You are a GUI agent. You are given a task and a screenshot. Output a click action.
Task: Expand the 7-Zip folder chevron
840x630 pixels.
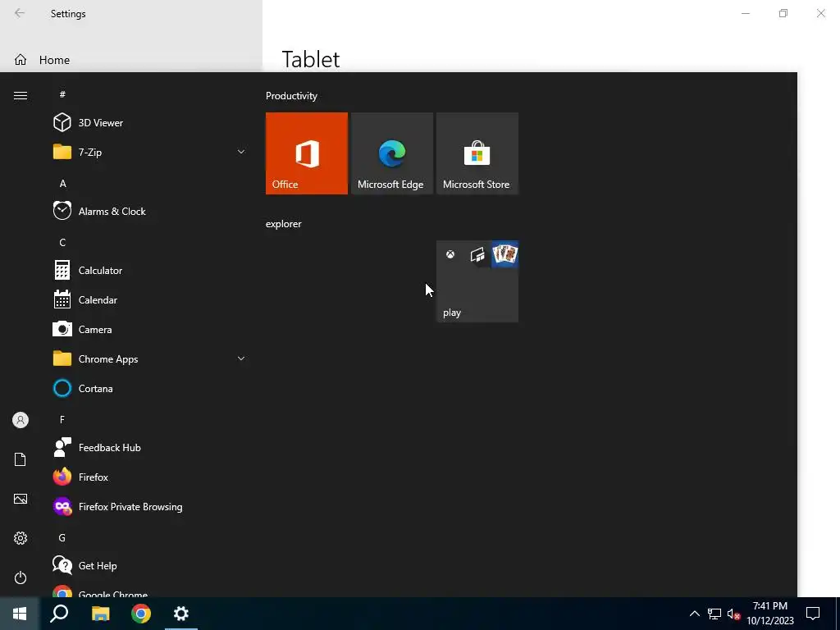point(241,152)
